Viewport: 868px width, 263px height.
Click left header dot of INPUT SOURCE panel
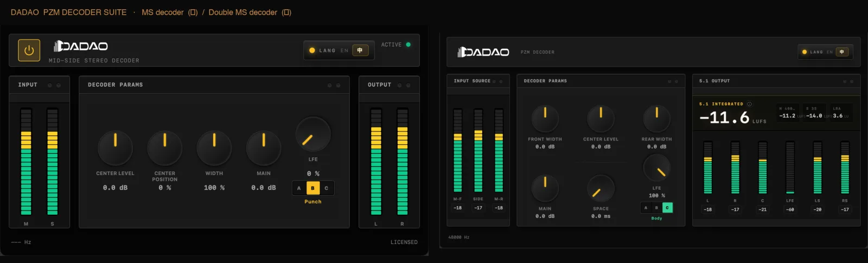(494, 81)
